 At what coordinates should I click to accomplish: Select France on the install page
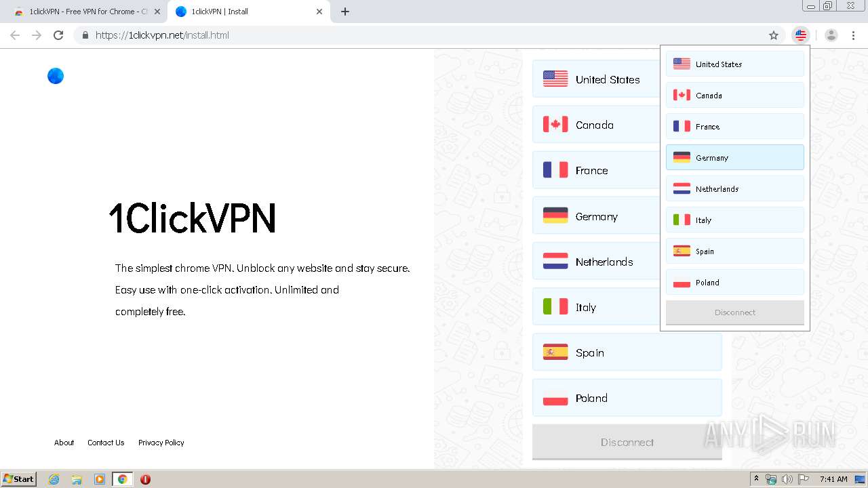596,170
